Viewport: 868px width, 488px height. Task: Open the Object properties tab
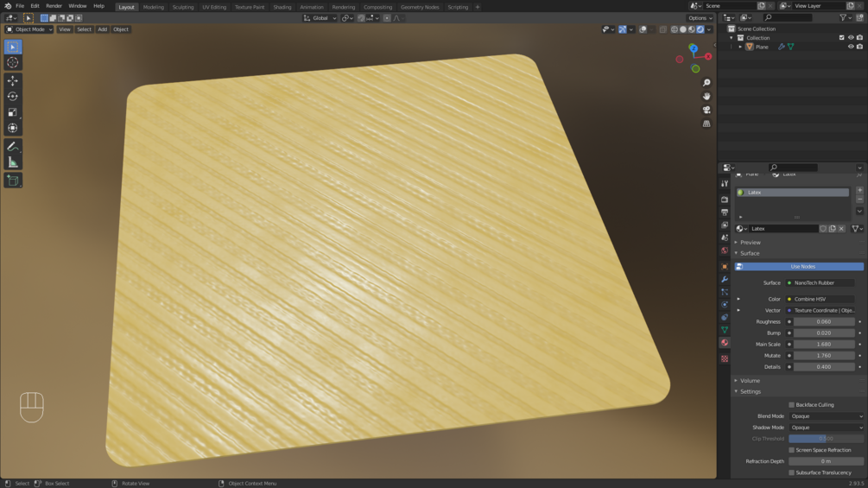(724, 267)
